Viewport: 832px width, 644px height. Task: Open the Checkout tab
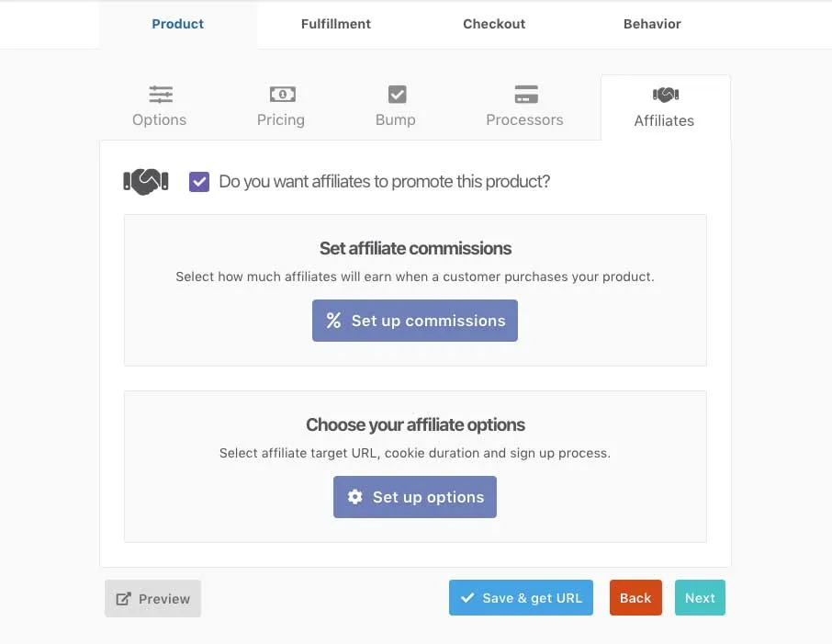coord(493,24)
